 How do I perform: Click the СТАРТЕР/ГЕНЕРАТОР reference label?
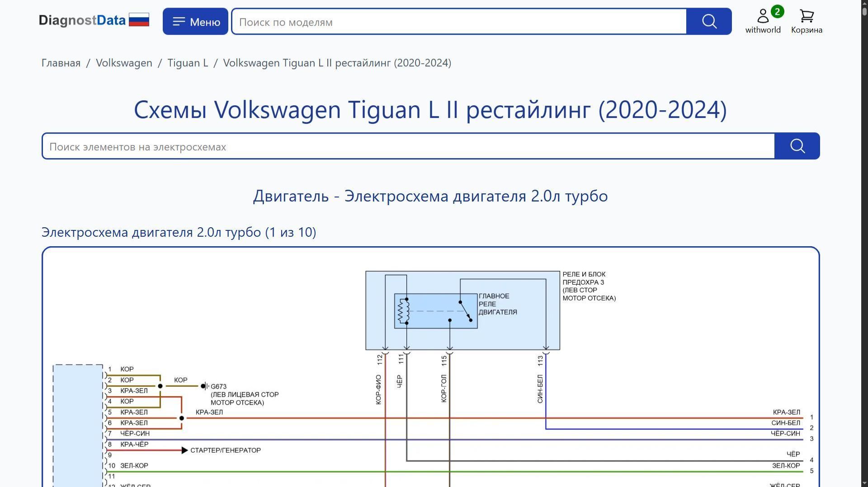[226, 450]
